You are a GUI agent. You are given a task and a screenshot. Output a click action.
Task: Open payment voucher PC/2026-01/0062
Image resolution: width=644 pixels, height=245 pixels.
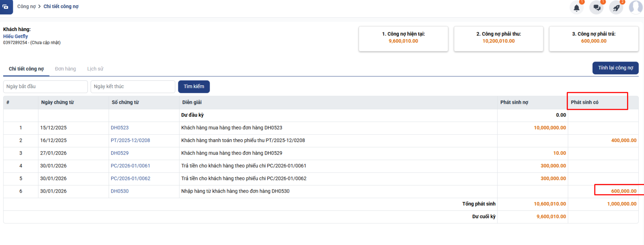click(x=130, y=179)
